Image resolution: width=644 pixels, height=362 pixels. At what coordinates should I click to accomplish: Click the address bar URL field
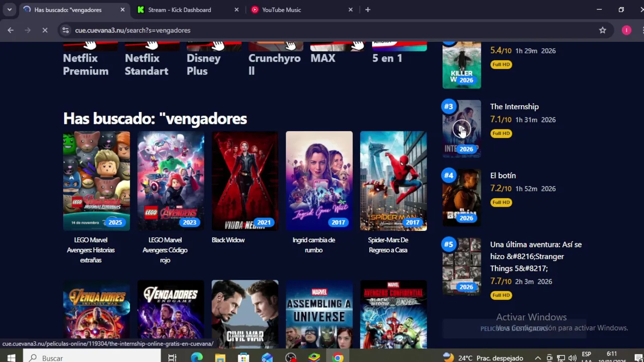click(332, 30)
